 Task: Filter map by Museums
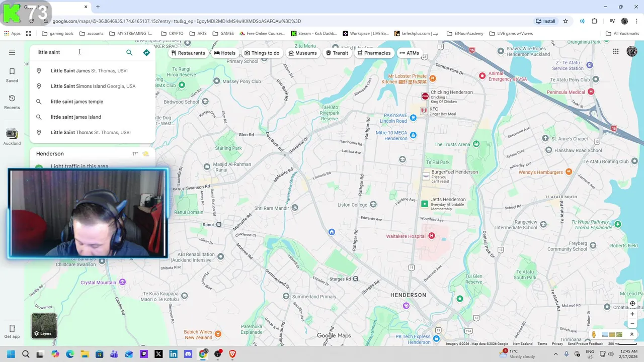[302, 53]
